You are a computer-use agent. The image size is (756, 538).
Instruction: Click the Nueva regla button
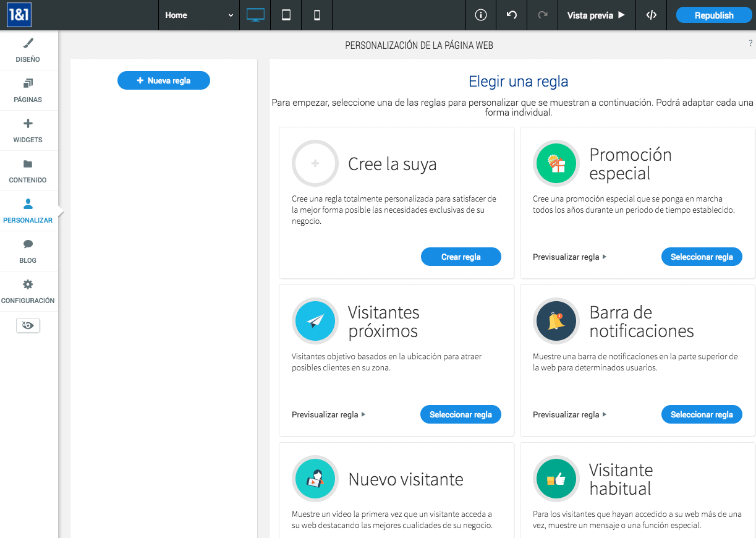(164, 80)
